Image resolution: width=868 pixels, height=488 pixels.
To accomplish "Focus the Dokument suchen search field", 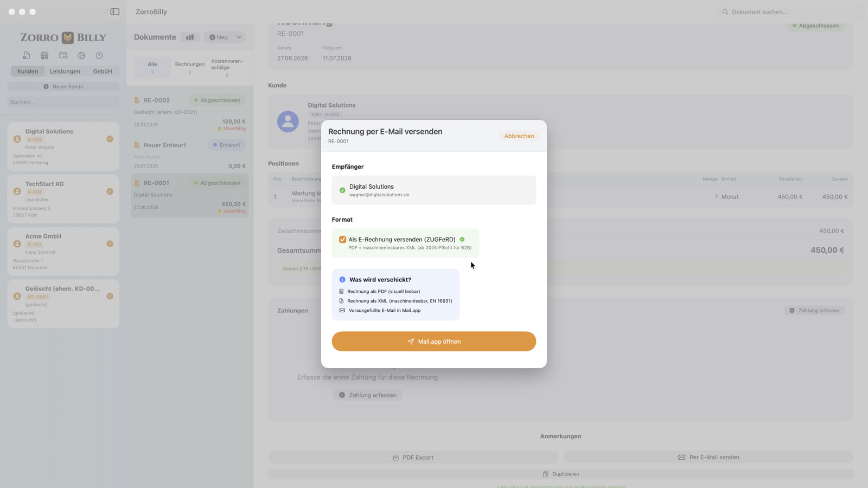I will 790,12.
